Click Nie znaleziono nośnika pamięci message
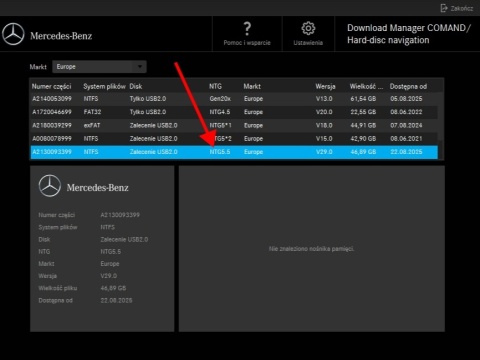480x360 pixels. click(x=311, y=249)
